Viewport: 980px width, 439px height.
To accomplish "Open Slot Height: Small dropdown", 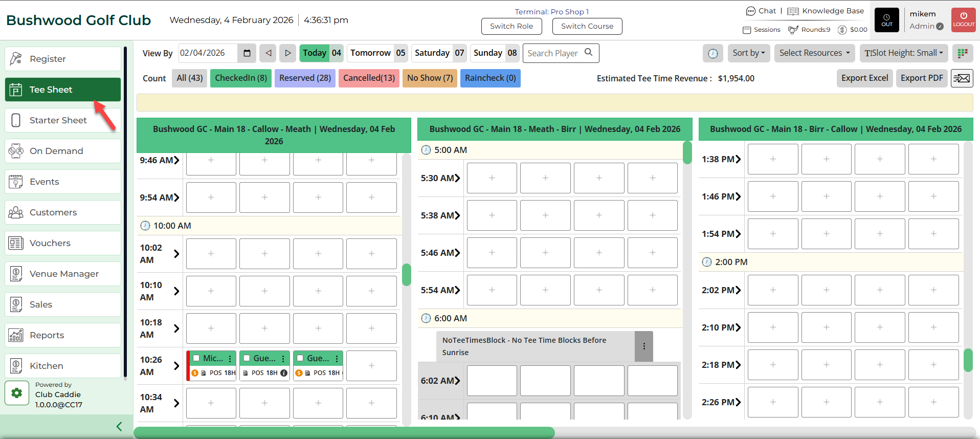I will (x=903, y=53).
